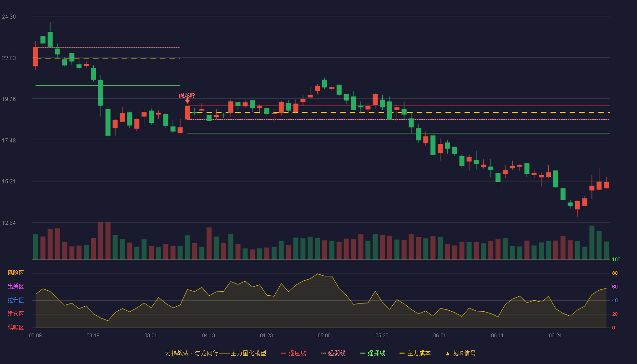Click the 19.76 price axis label
The height and width of the screenshot is (364, 637).
pyautogui.click(x=9, y=99)
